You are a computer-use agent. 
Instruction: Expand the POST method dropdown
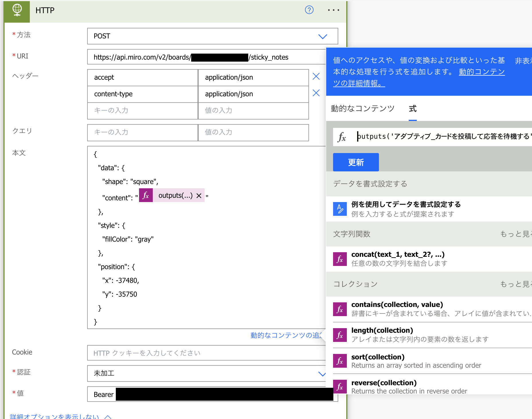pos(323,36)
